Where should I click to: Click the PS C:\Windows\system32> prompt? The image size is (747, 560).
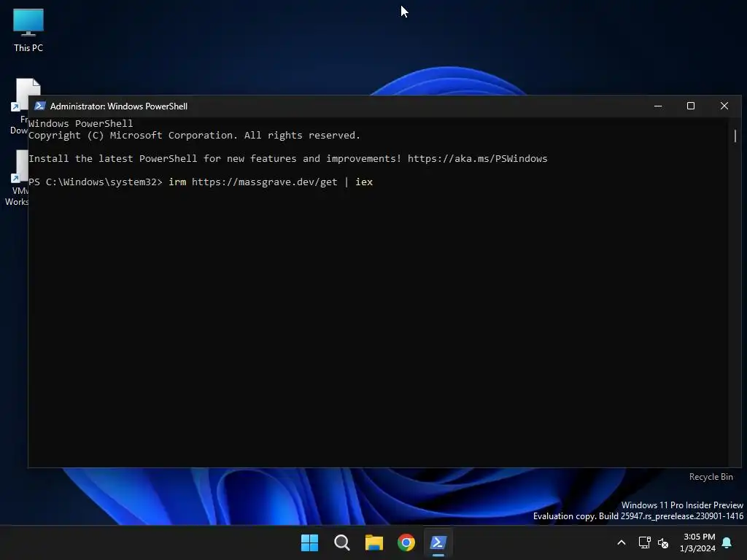[96, 182]
